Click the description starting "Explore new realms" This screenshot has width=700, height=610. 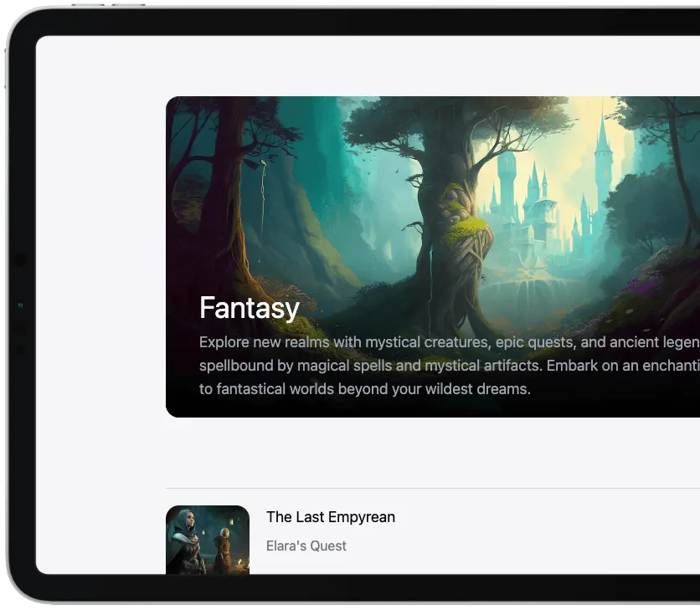tap(450, 366)
